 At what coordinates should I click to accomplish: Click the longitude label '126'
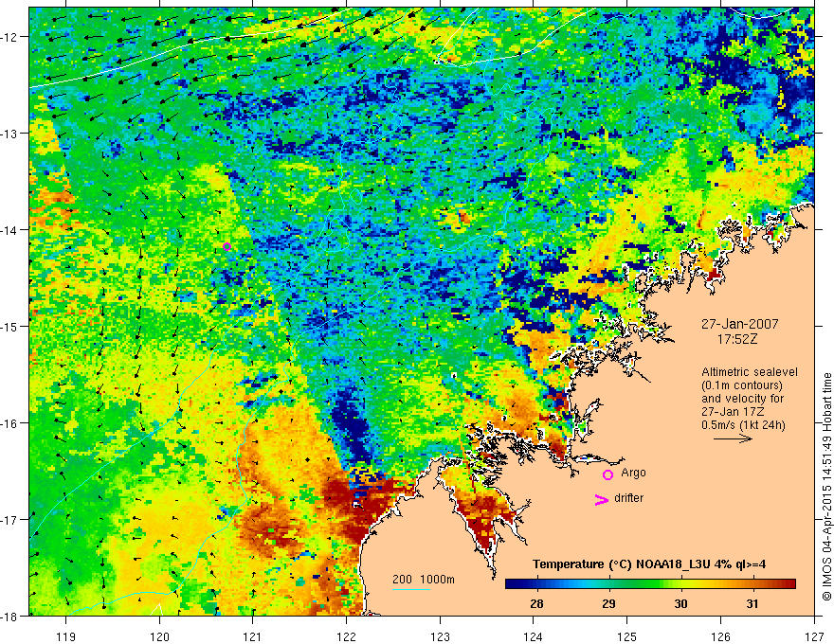[x=720, y=636]
